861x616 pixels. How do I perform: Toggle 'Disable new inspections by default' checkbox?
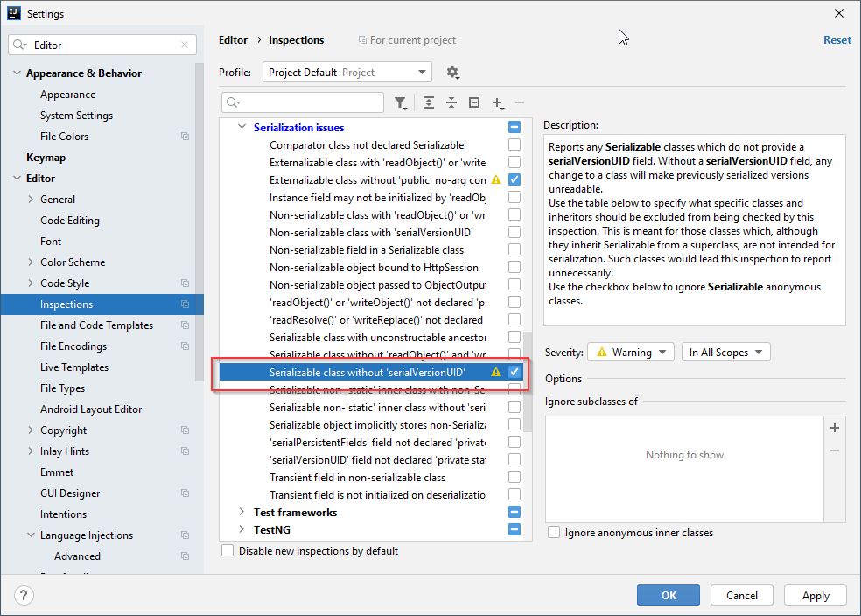point(228,551)
